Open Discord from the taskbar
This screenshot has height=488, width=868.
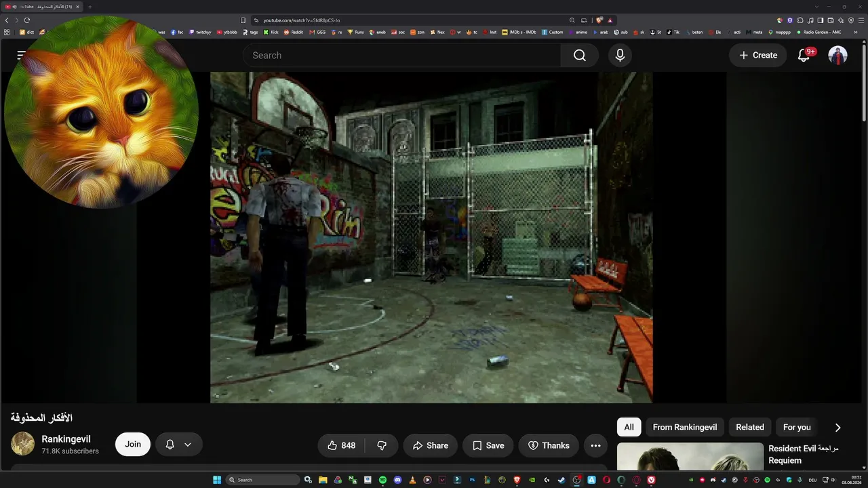[397, 480]
